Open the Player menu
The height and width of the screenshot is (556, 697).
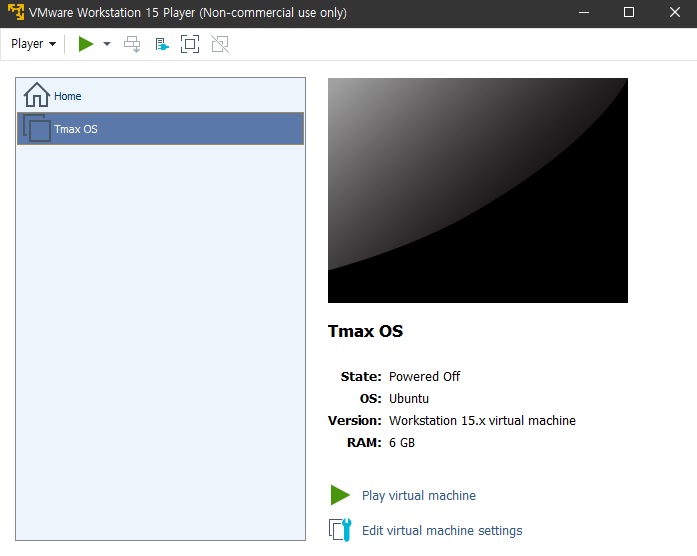pyautogui.click(x=33, y=44)
